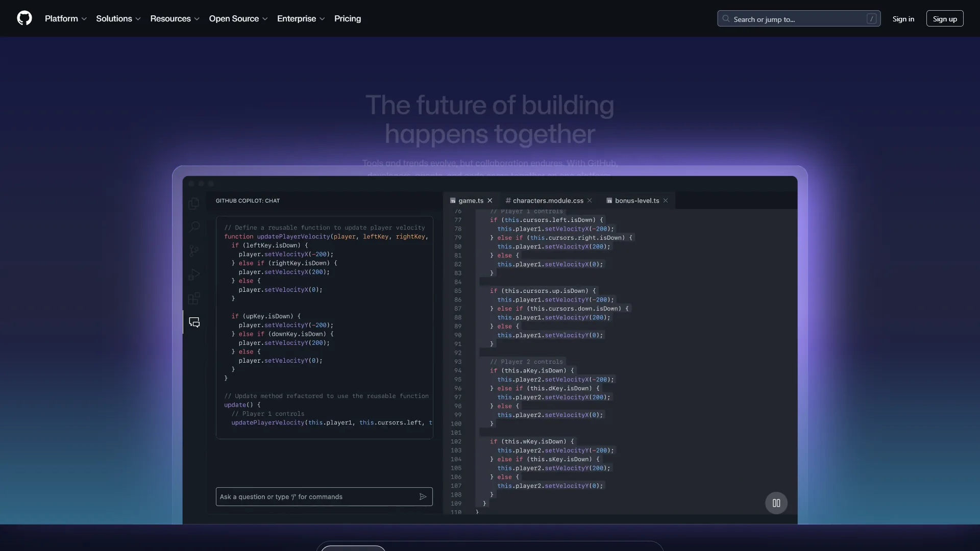980x551 pixels.
Task: Click the slash shortcut key icon
Action: 871,19
